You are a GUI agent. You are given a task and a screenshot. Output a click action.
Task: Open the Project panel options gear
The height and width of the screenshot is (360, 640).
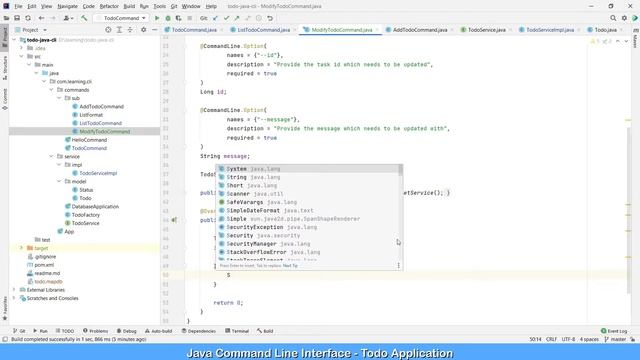pos(143,30)
